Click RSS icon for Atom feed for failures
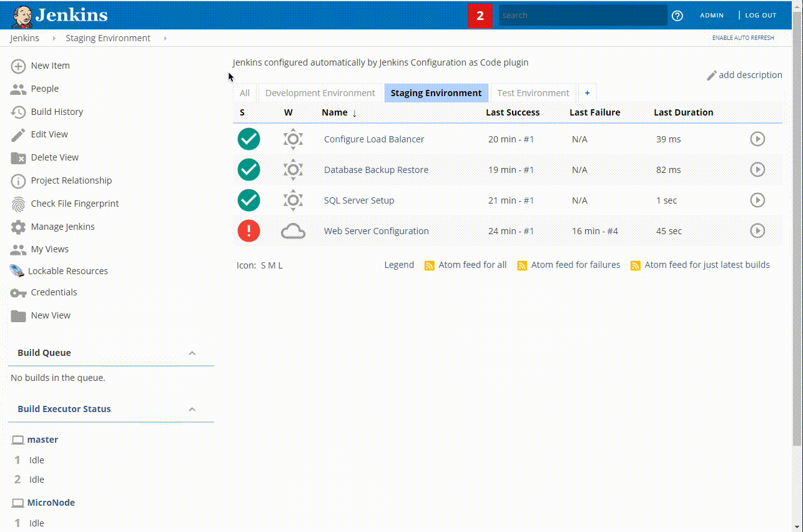 [522, 265]
